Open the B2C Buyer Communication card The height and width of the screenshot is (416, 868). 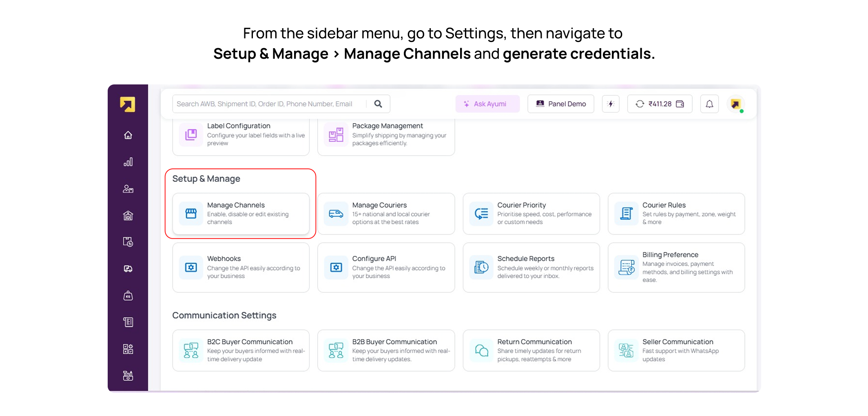click(241, 350)
